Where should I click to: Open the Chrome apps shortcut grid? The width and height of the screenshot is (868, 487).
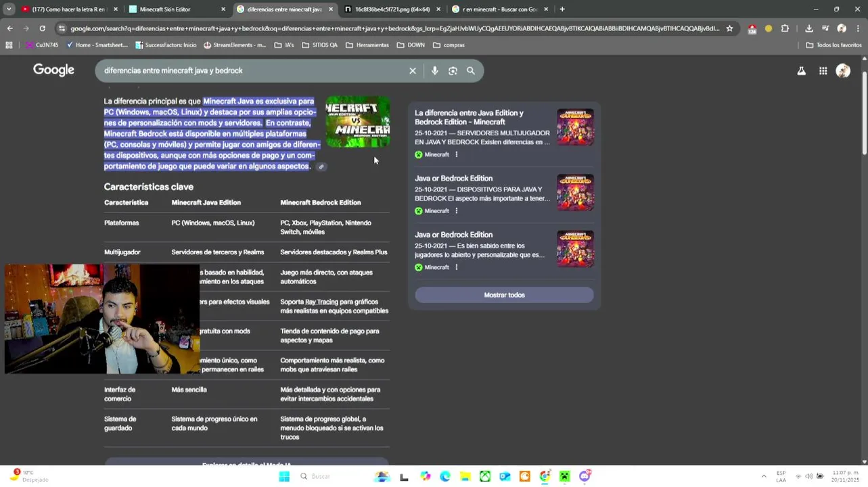9,45
